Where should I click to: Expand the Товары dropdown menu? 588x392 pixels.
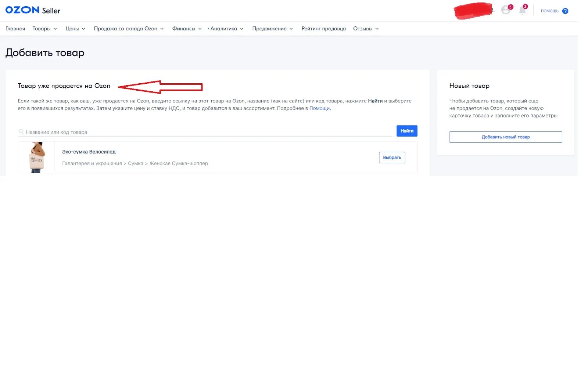[44, 29]
